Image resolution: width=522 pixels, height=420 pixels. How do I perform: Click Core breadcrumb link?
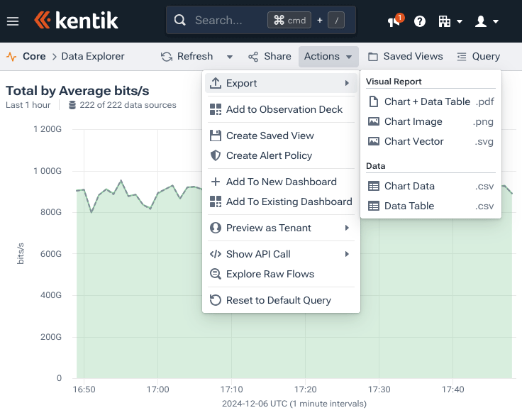point(34,57)
